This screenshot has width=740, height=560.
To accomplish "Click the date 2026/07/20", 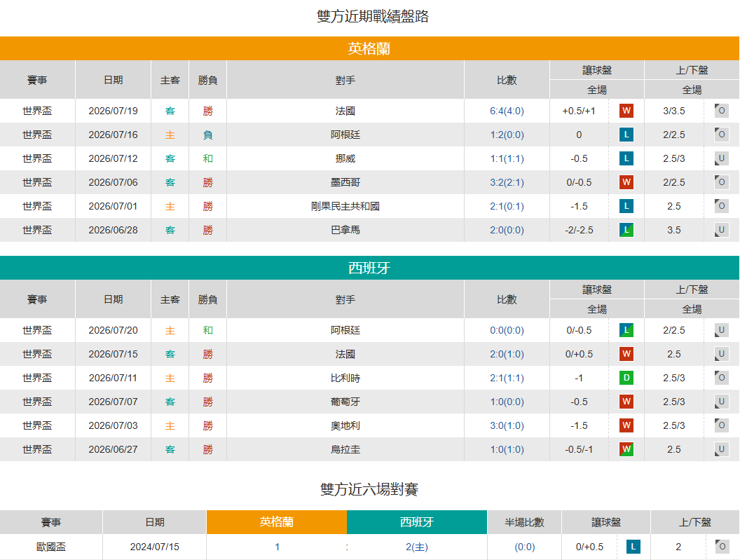I will pyautogui.click(x=114, y=330).
